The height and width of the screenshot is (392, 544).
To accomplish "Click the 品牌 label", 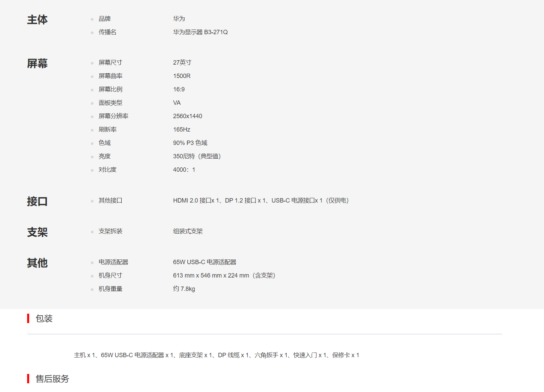I will coord(105,19).
